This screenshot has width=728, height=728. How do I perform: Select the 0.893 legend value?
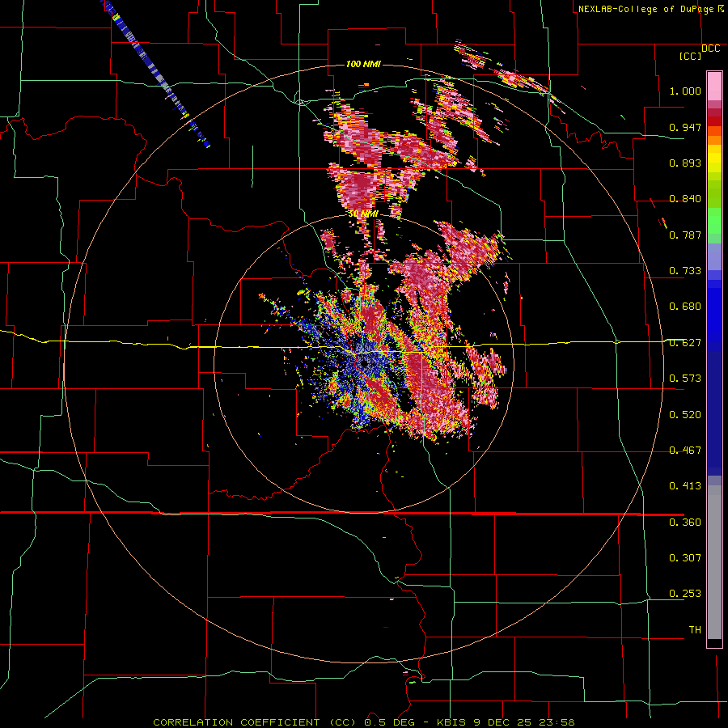[685, 163]
